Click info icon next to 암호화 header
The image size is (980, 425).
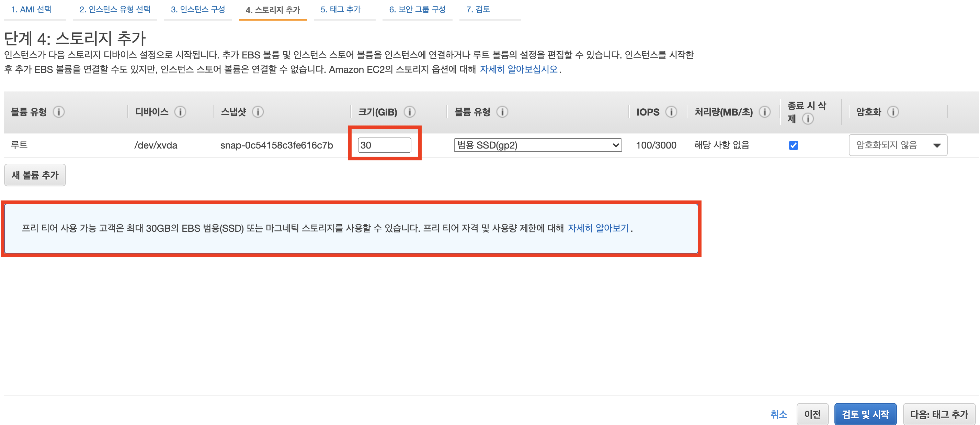(x=893, y=112)
